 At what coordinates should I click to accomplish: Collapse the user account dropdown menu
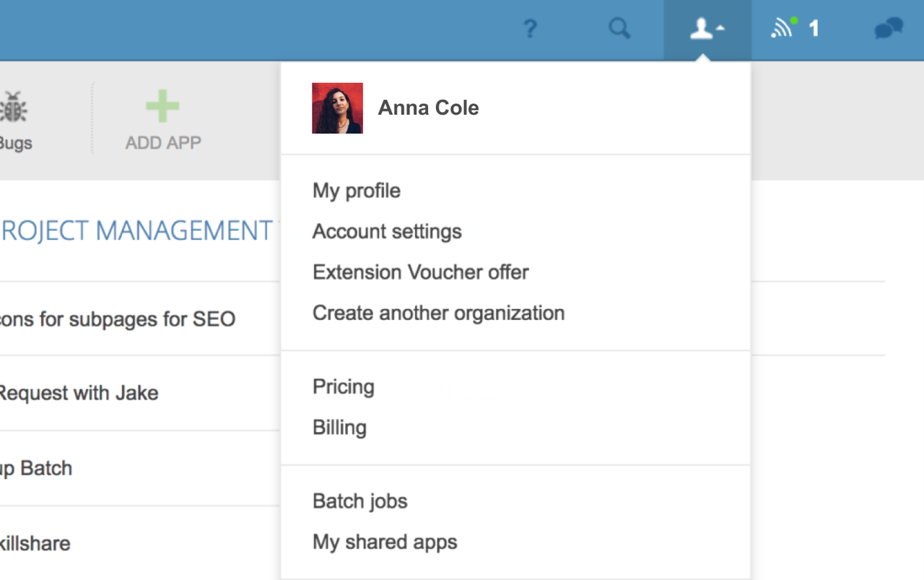[707, 30]
